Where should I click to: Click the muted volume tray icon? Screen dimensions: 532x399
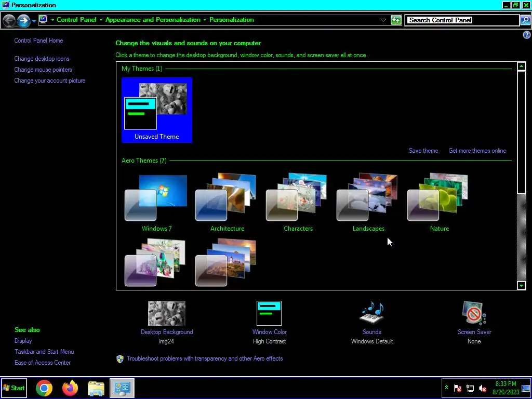(483, 388)
